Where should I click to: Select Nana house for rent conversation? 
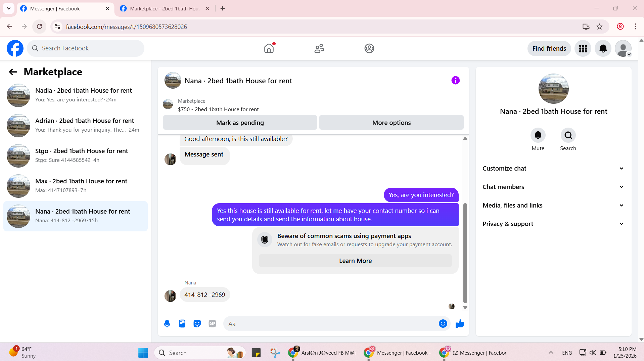[76, 216]
